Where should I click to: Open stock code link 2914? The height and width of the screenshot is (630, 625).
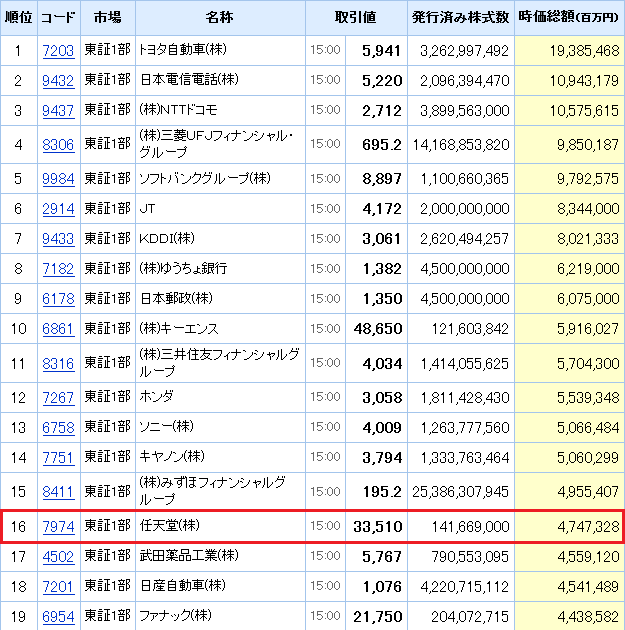tap(58, 209)
